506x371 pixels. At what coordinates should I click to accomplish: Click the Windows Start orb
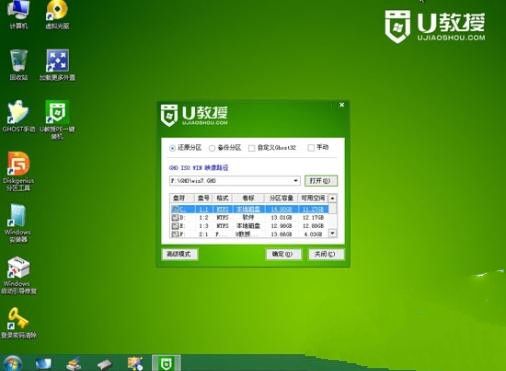(12, 363)
